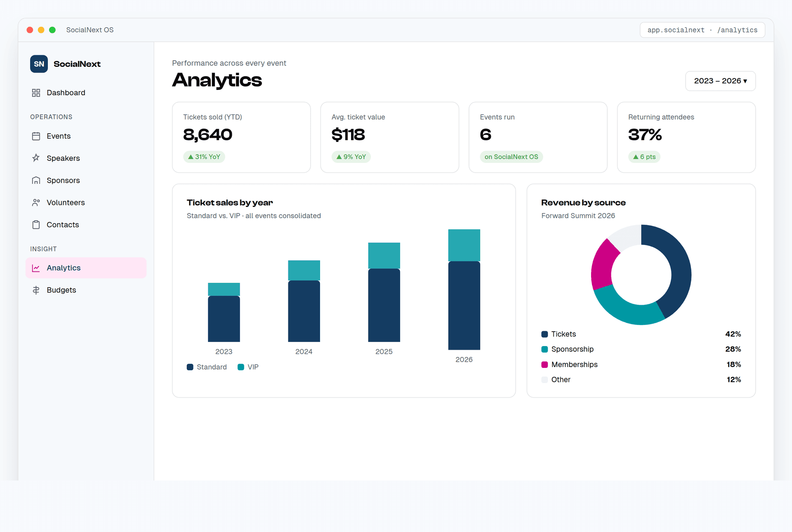Open the Volunteers section
Image resolution: width=792 pixels, height=532 pixels.
pos(86,202)
